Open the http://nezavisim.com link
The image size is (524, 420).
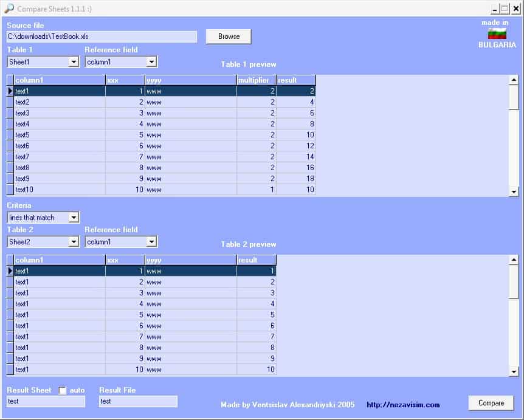point(403,405)
